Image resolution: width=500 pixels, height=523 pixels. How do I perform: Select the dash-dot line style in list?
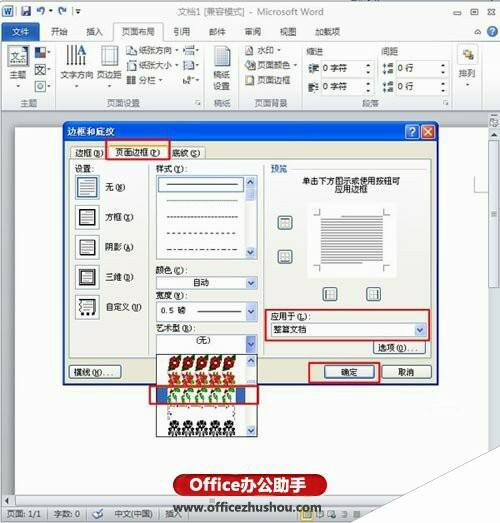201,249
